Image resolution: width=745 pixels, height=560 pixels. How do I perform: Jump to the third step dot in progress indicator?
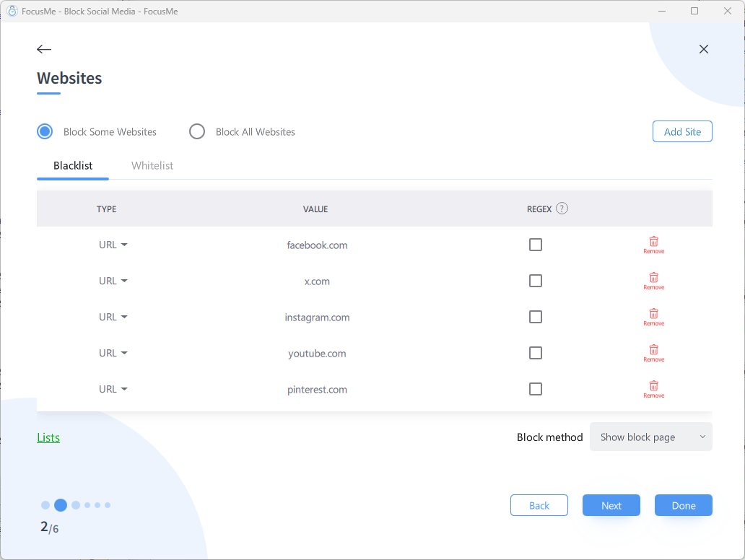coord(76,505)
